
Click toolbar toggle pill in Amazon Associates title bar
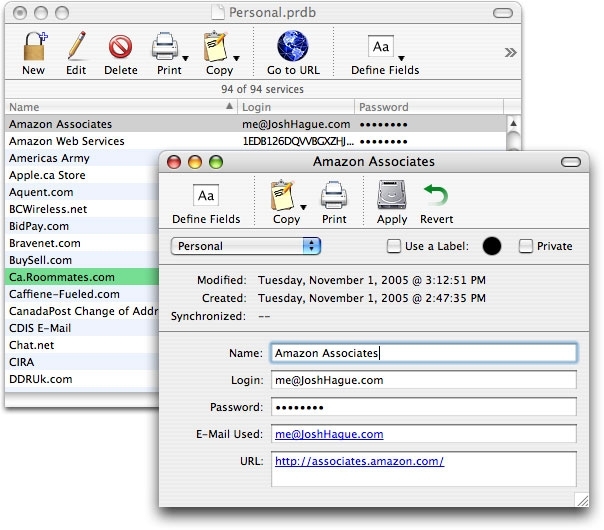pos(570,162)
